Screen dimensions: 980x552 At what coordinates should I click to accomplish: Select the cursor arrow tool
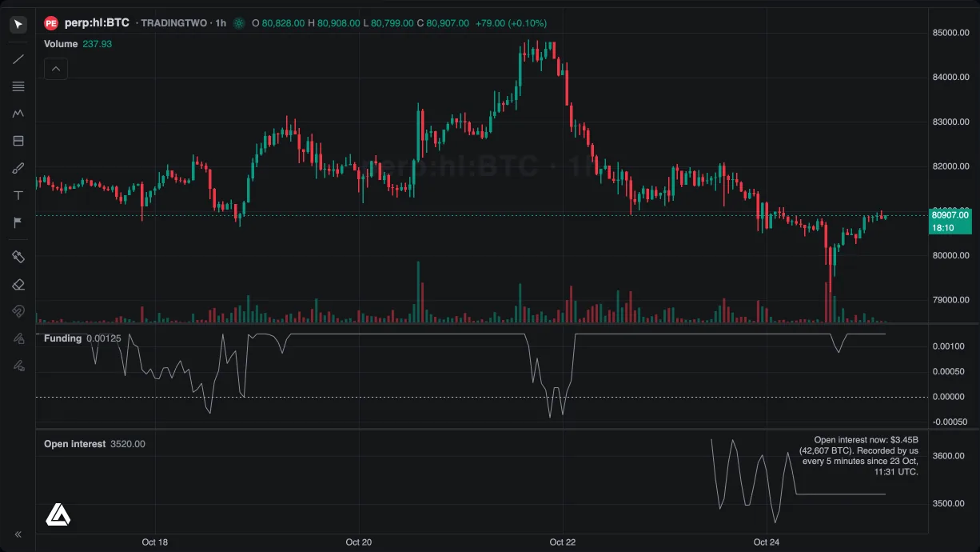(18, 25)
